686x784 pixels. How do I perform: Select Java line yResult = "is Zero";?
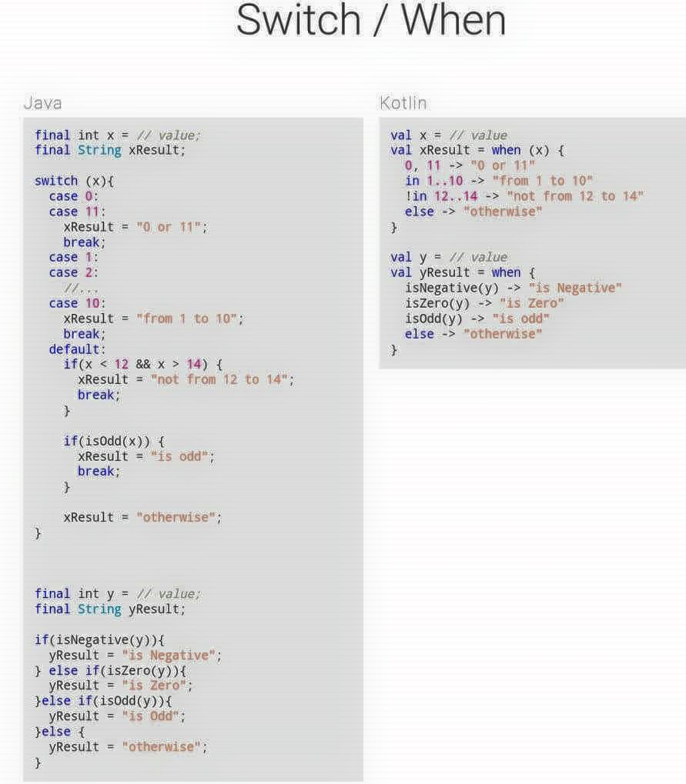click(x=121, y=686)
